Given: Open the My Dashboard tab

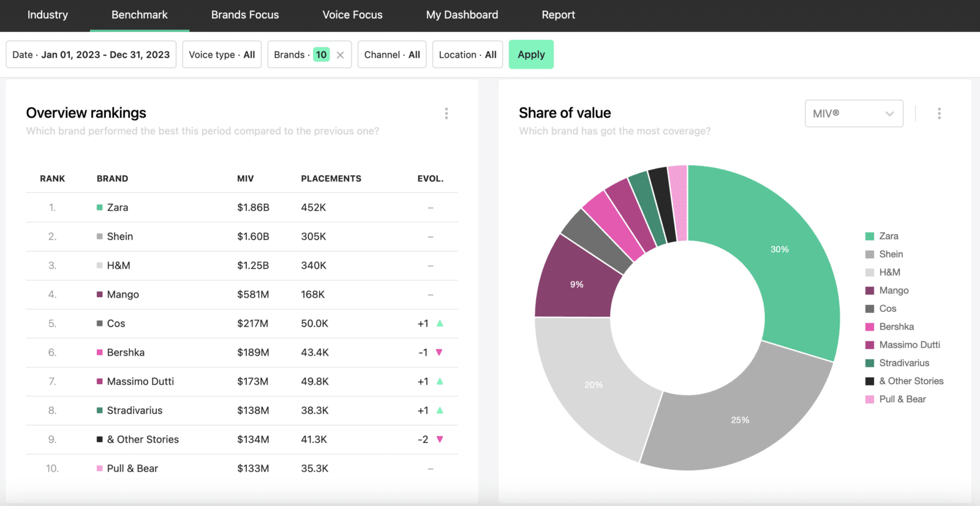Looking at the screenshot, I should click(x=462, y=15).
